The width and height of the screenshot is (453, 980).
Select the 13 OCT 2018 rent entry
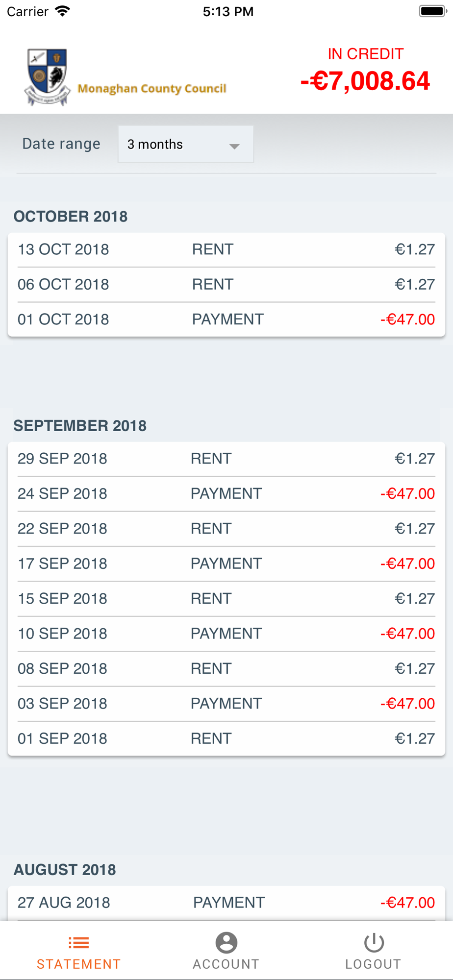coord(226,249)
